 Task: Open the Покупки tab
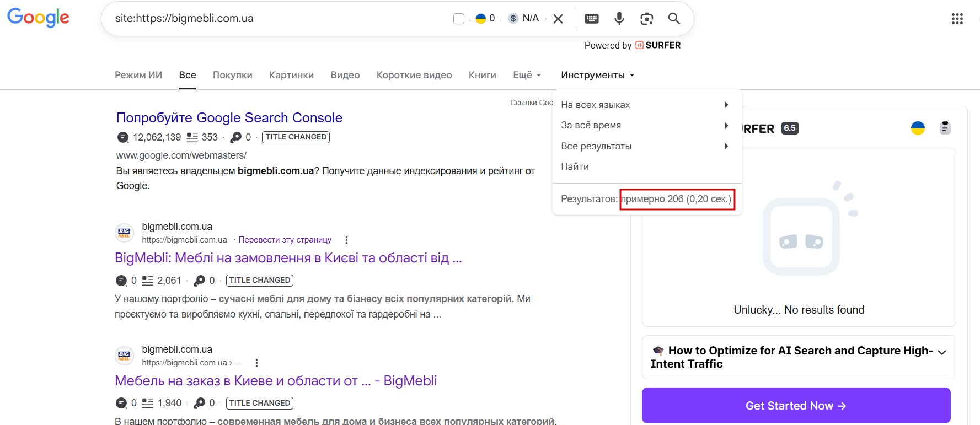[x=233, y=75]
